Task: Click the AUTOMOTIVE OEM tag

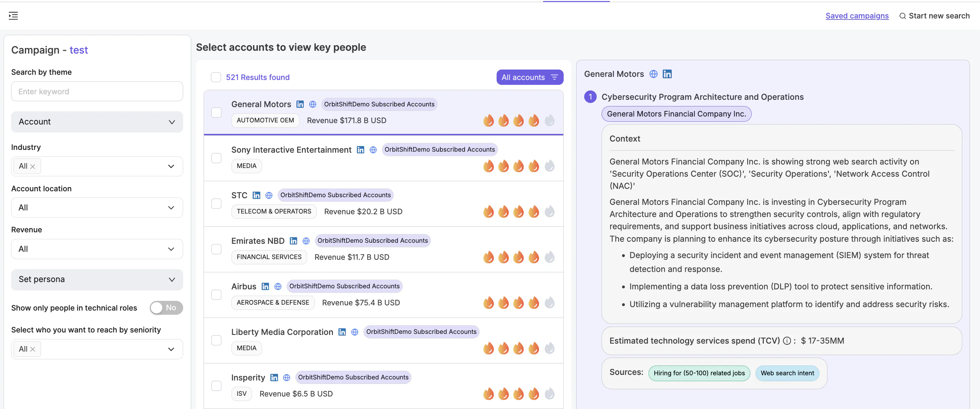Action: pos(265,120)
